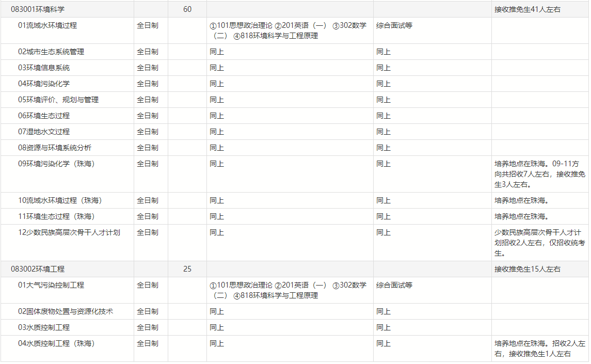The image size is (591, 364).
Task: Select direction 01大气污染控制工程
Action: (x=51, y=285)
